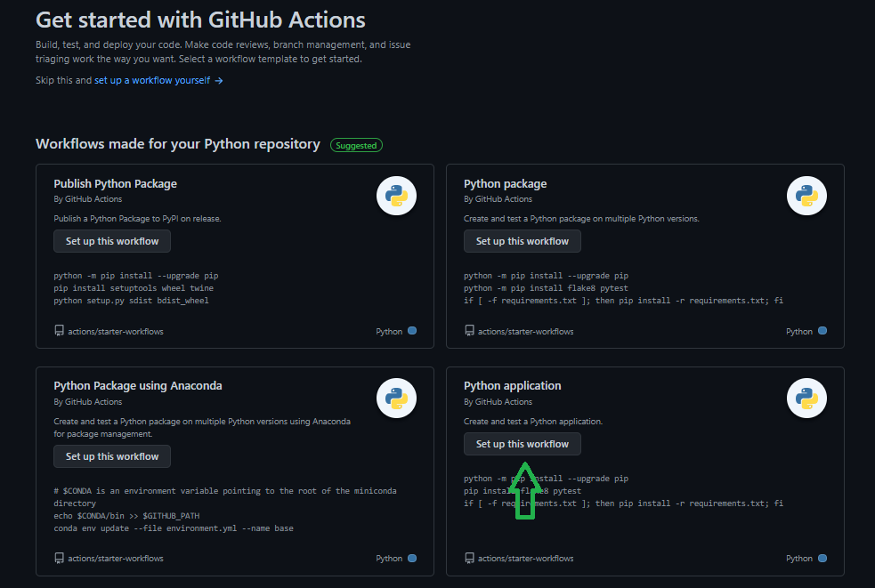875x588 pixels.
Task: Click 'Python application' card title
Action: pyautogui.click(x=513, y=385)
